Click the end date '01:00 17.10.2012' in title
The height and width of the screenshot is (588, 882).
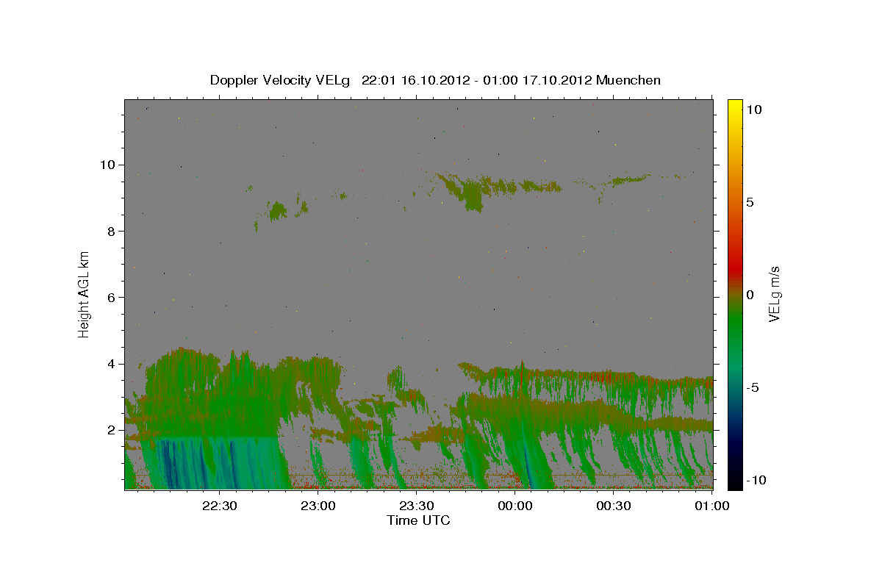coord(538,80)
